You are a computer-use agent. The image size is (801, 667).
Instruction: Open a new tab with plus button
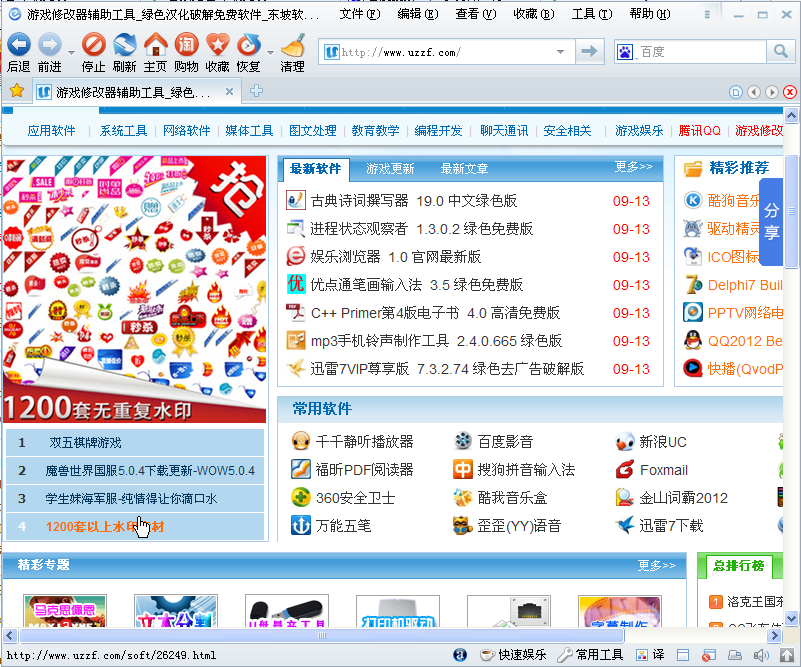pyautogui.click(x=256, y=91)
